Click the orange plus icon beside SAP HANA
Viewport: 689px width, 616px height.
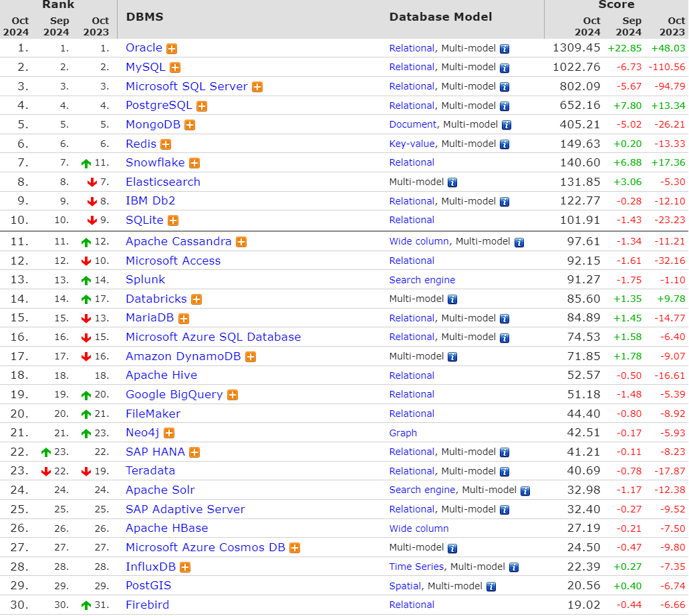click(194, 452)
